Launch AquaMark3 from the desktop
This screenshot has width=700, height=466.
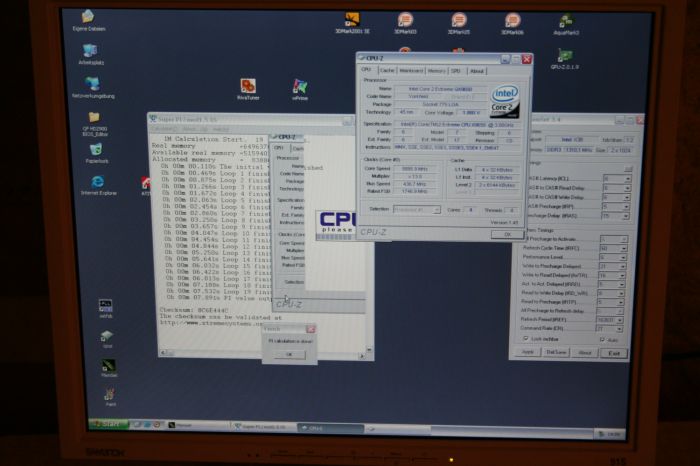point(564,21)
